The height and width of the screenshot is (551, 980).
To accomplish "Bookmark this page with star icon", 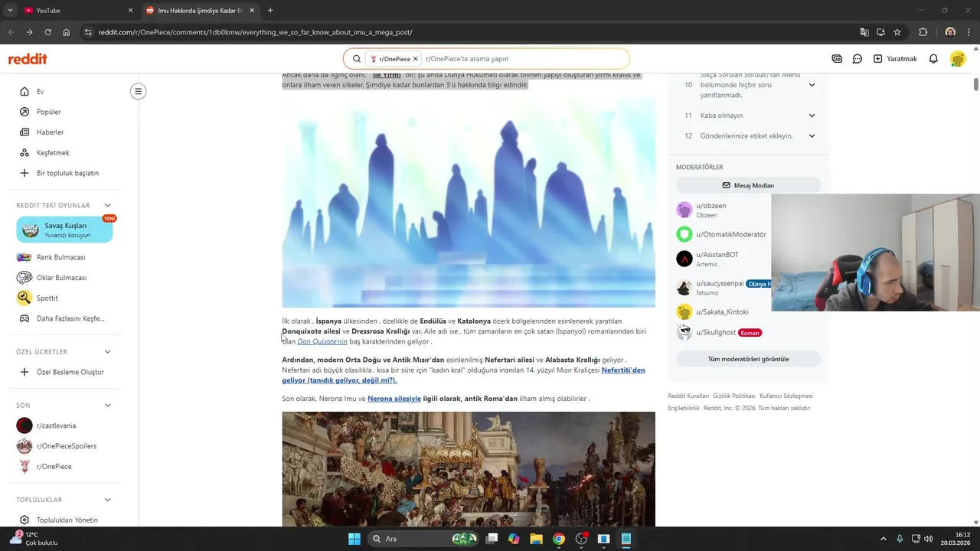I will [897, 32].
